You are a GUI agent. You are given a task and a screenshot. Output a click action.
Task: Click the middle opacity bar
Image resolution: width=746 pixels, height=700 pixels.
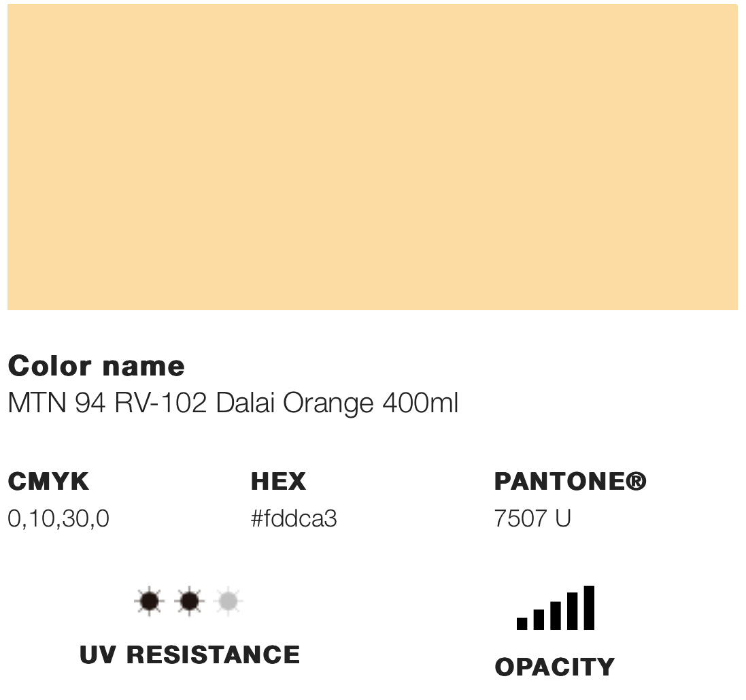tap(556, 615)
